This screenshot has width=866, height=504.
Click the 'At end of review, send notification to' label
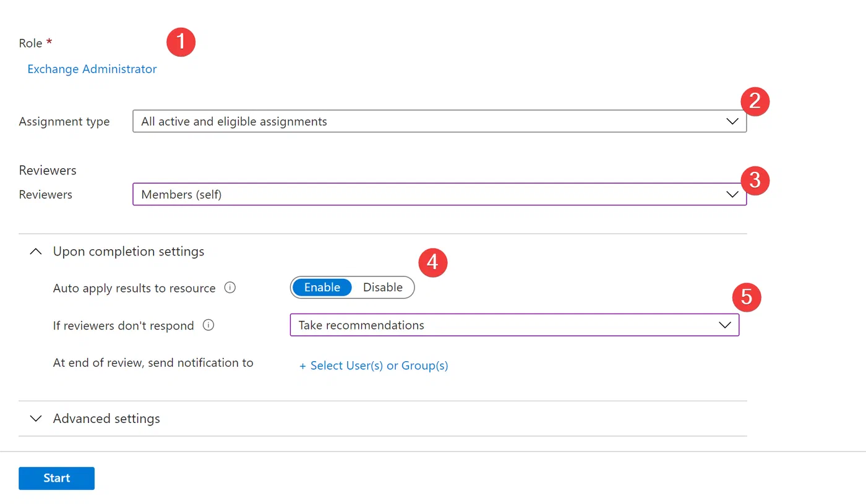pyautogui.click(x=153, y=362)
